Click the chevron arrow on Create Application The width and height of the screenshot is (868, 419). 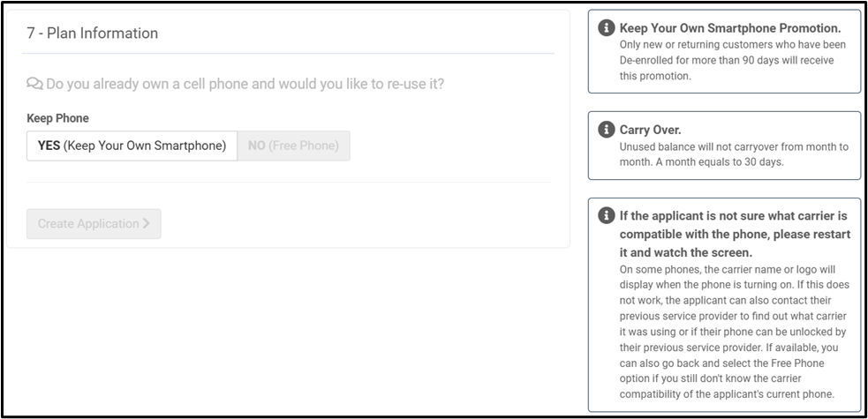[147, 223]
